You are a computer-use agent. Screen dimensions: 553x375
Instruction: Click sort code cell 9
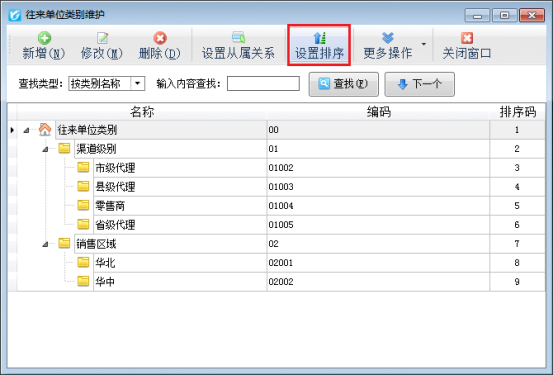coord(517,282)
